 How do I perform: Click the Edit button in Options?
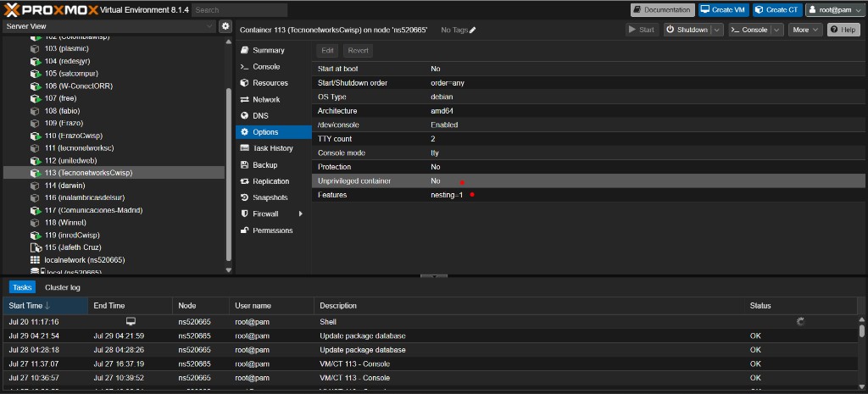pos(327,51)
